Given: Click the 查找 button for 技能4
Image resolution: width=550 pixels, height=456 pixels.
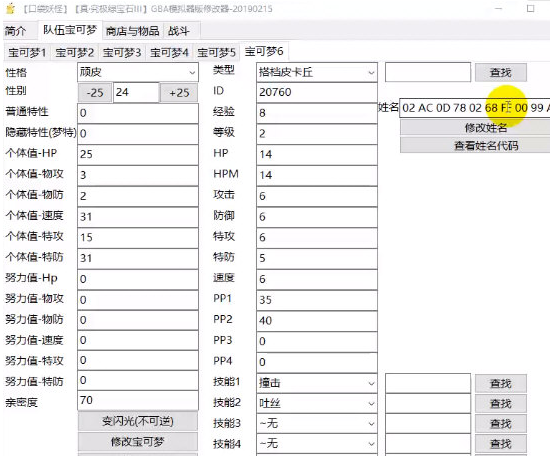Looking at the screenshot, I should pos(501,444).
